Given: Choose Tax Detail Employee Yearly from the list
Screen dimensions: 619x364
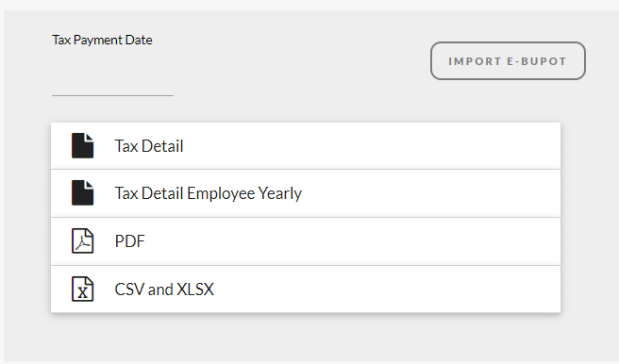Looking at the screenshot, I should point(306,193).
